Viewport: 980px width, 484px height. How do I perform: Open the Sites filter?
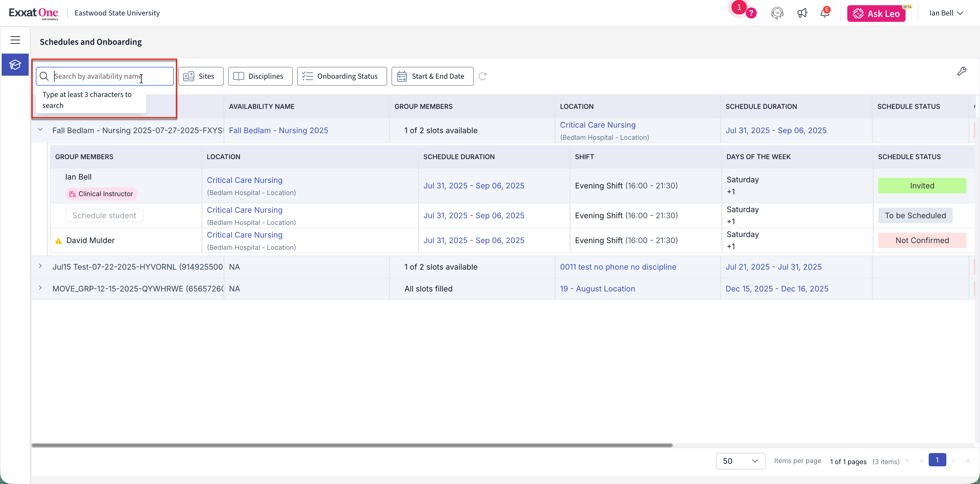click(201, 76)
